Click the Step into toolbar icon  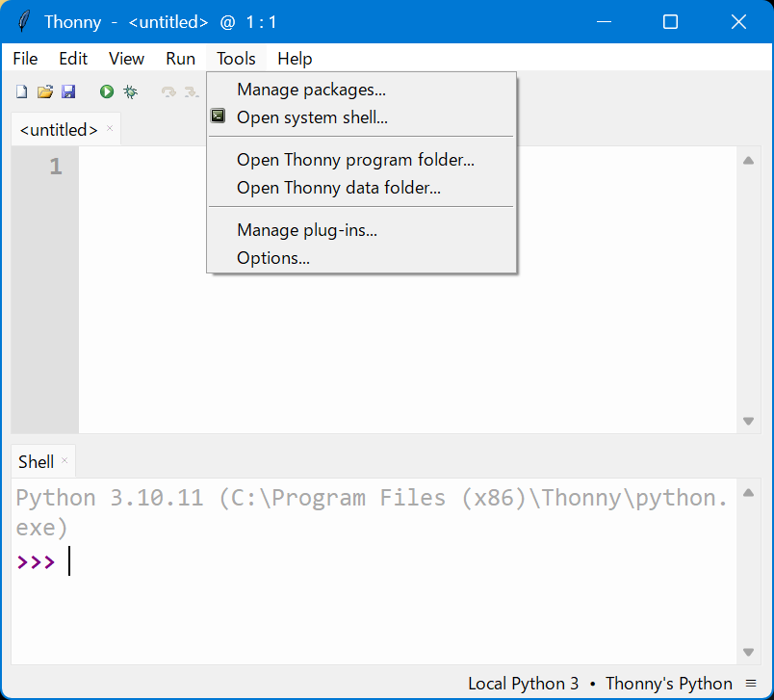point(191,91)
